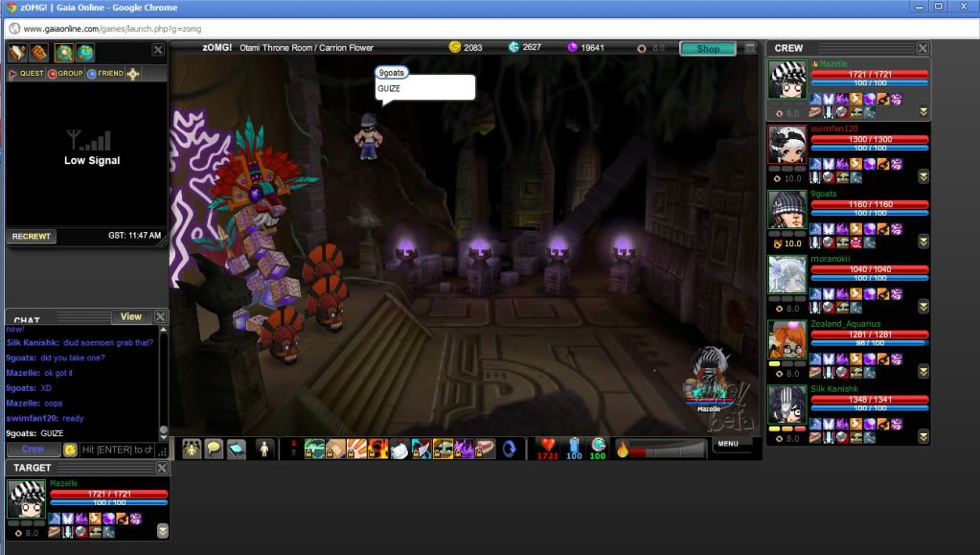Toggle the Crew chat channel button
The width and height of the screenshot is (980, 555).
pyautogui.click(x=34, y=450)
